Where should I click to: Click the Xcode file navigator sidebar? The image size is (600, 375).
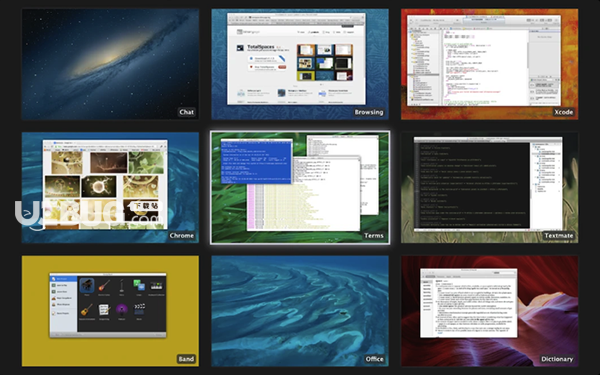[424, 66]
